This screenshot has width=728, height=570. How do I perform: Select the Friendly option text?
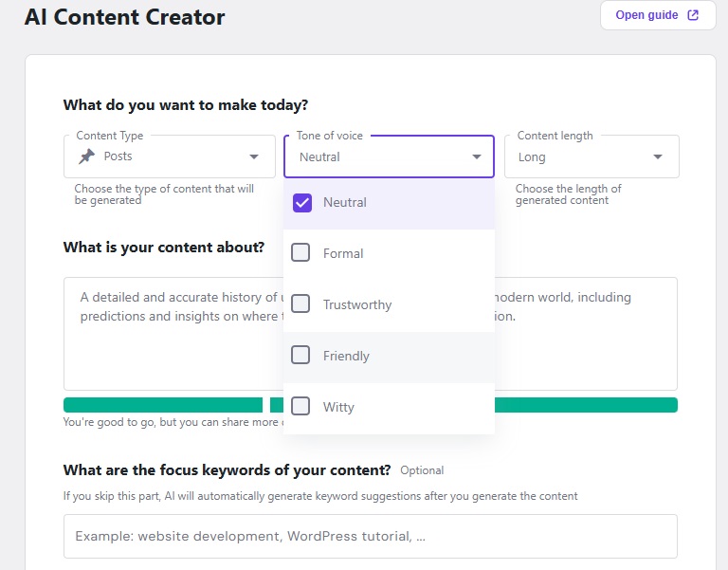[346, 356]
